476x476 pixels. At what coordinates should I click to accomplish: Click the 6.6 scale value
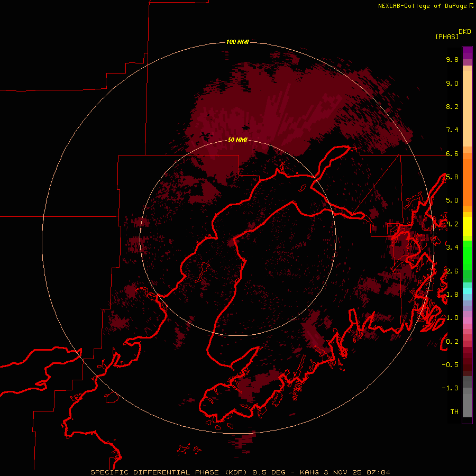tap(452, 153)
